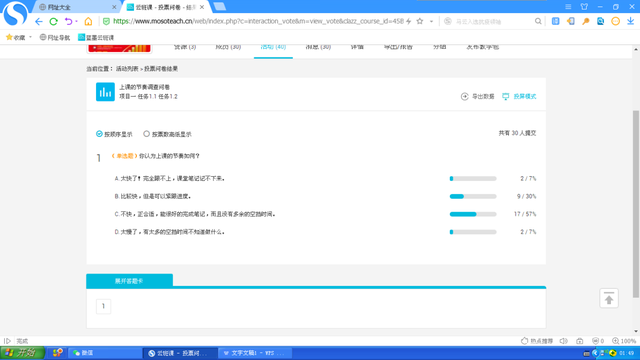The height and width of the screenshot is (360, 640).
Task: Click the Sogou browser logo
Action: pyautogui.click(x=16, y=13)
